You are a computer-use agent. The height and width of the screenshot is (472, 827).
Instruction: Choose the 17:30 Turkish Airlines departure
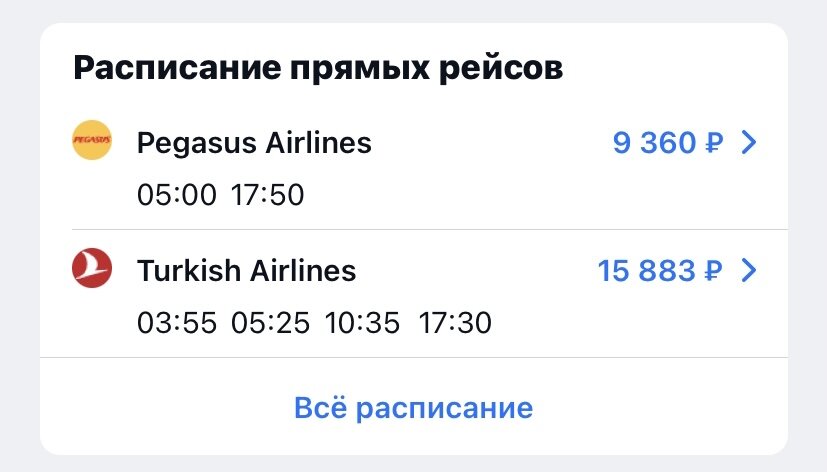[455, 323]
